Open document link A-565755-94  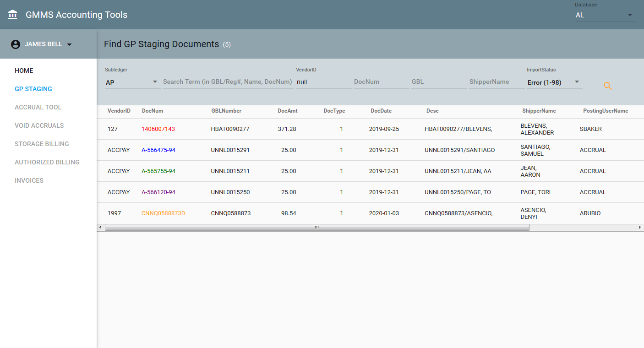[158, 171]
